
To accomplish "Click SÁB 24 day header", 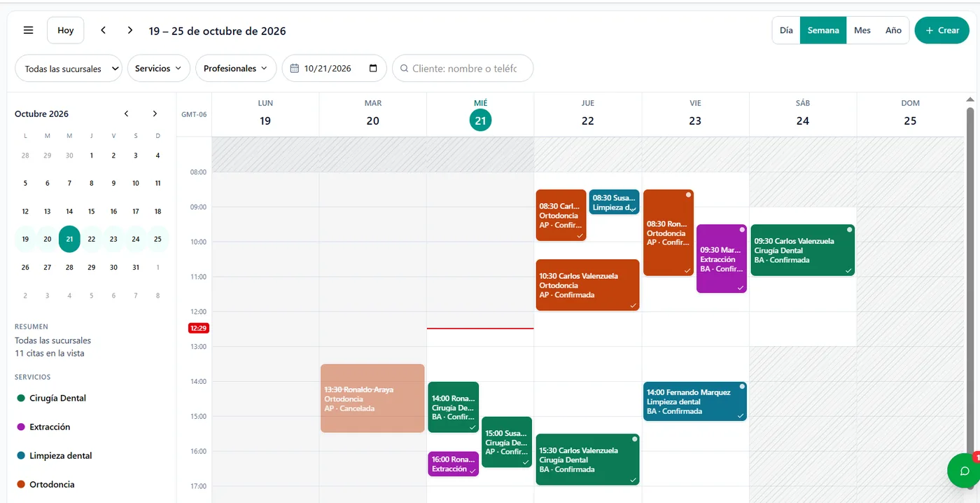I will click(803, 113).
